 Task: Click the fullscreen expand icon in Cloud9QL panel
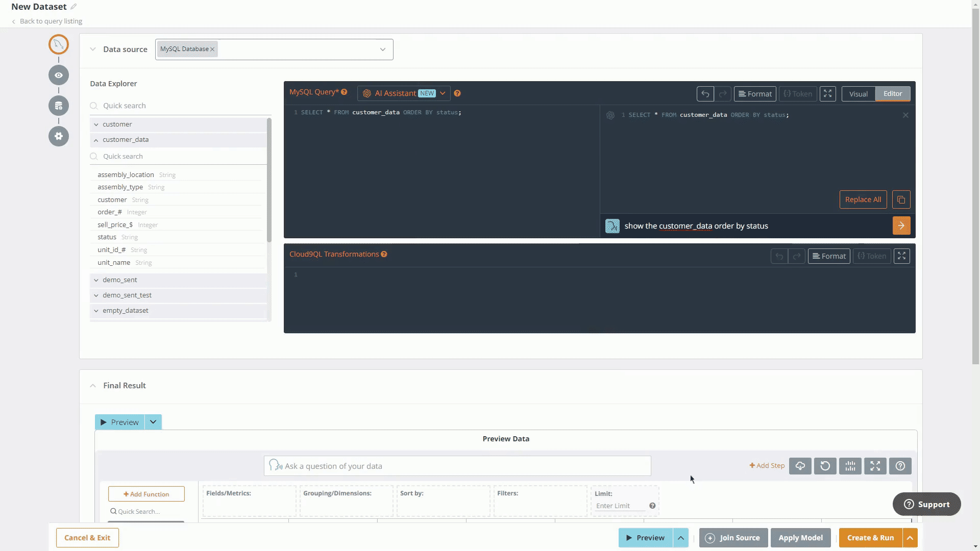902,256
